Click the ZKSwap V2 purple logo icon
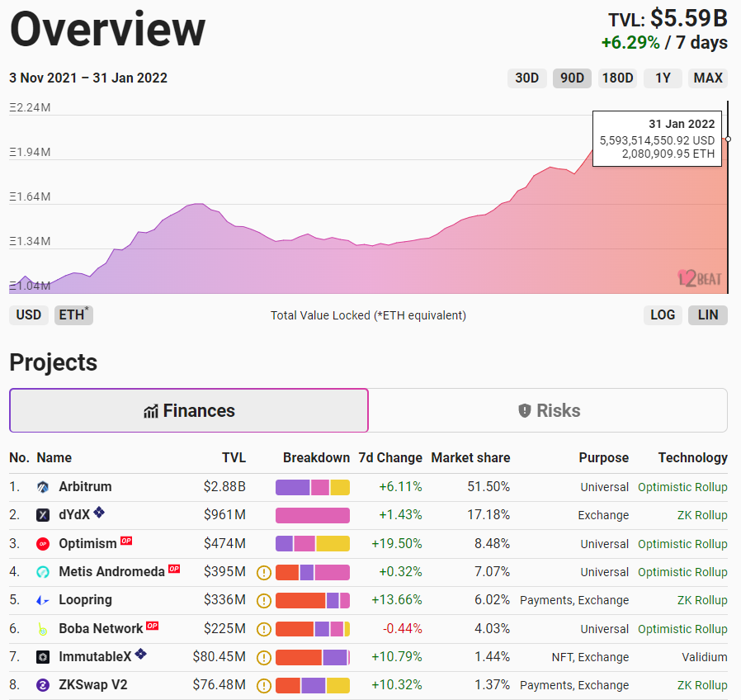This screenshot has height=700, width=741. click(x=44, y=685)
